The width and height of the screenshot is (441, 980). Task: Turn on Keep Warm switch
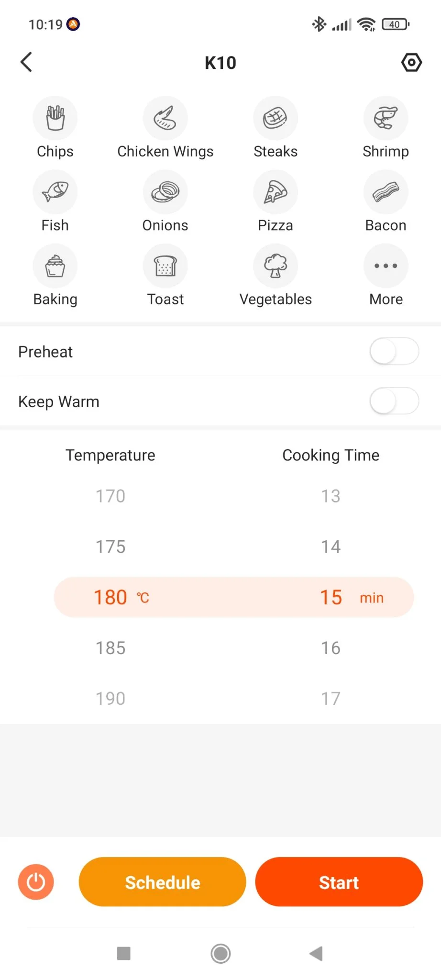pyautogui.click(x=394, y=401)
